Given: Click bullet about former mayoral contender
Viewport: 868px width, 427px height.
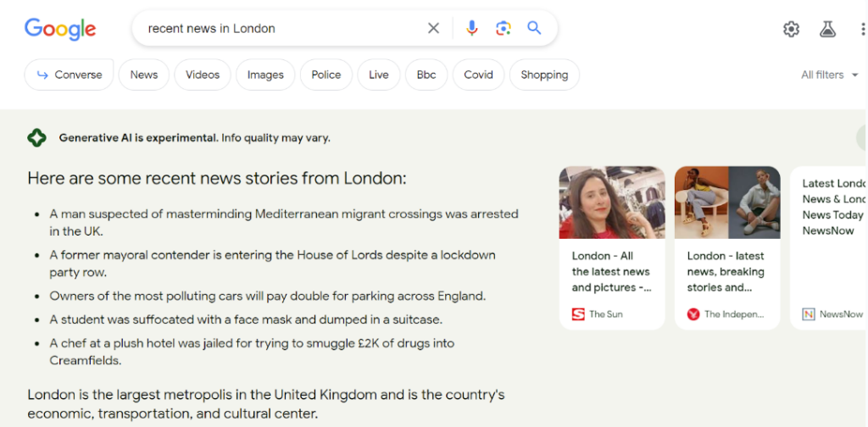Looking at the screenshot, I should click(272, 263).
